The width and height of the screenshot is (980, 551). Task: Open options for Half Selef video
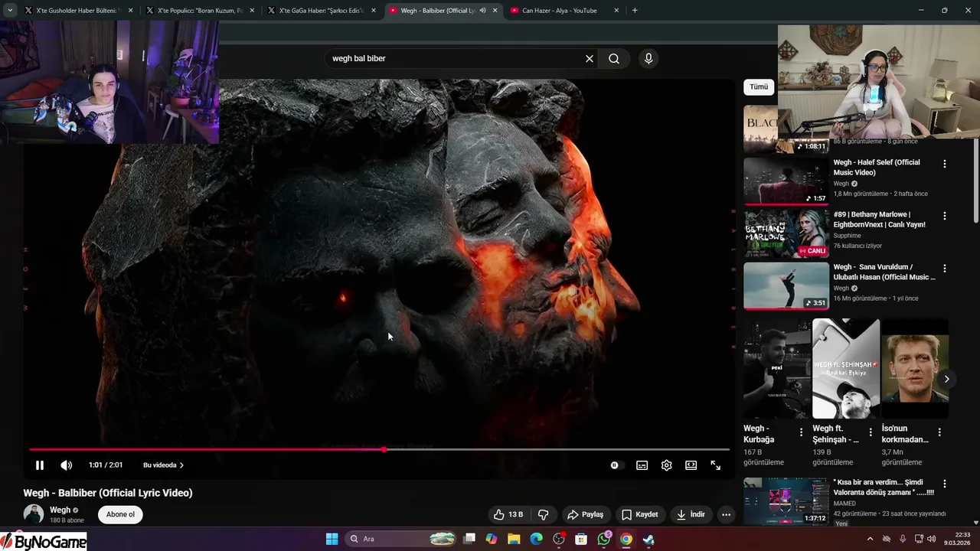945,164
